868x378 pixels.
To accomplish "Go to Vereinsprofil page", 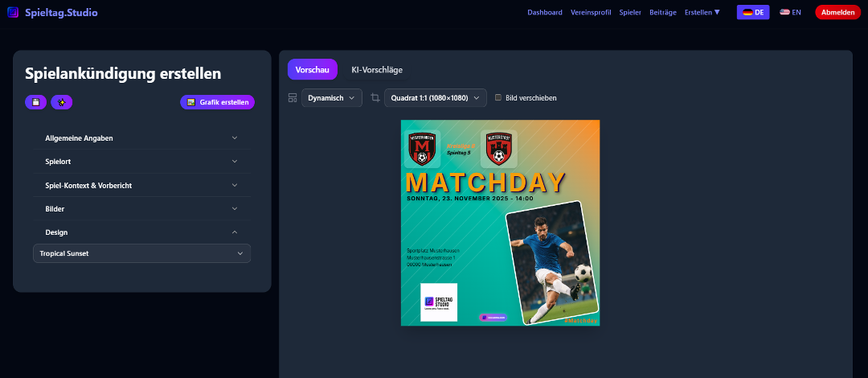I will [x=591, y=12].
